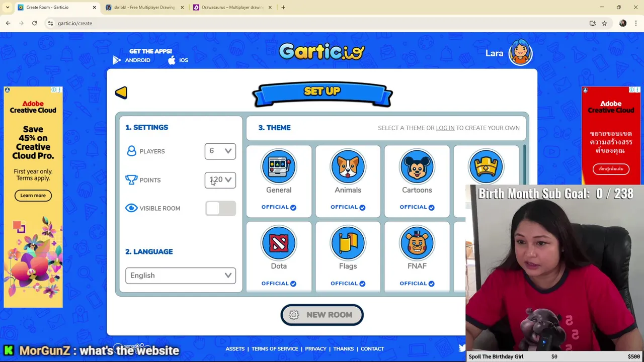
Task: Click the FNAF theme label
Action: coord(417,266)
